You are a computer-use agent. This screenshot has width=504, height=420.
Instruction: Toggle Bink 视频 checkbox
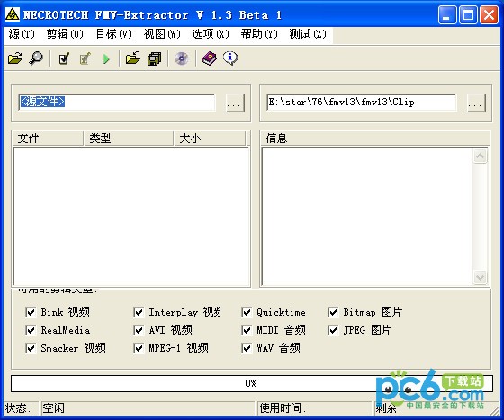(31, 312)
